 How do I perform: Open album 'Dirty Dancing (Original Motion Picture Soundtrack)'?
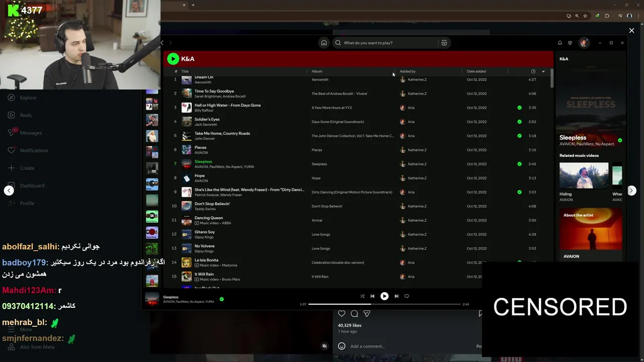pos(352,192)
